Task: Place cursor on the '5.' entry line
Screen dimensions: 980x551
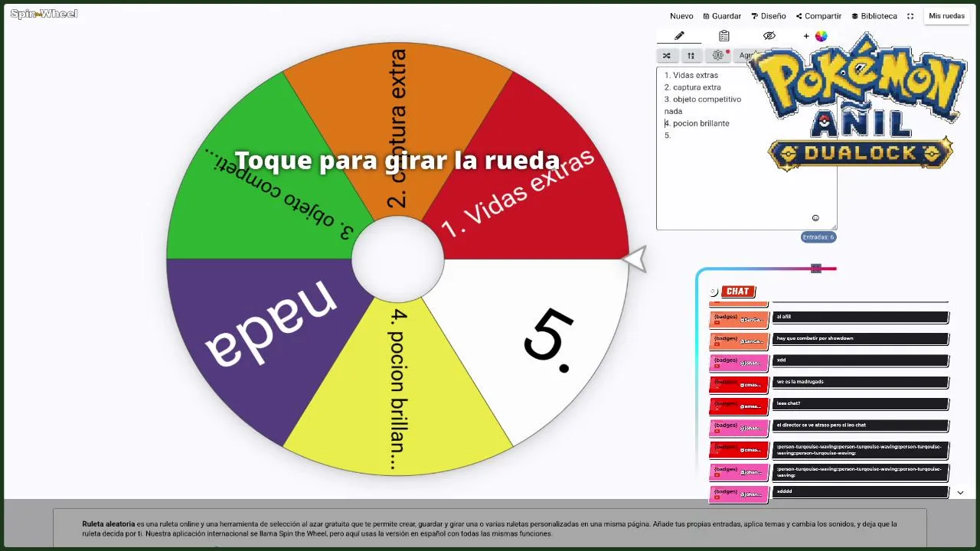Action: pos(668,135)
